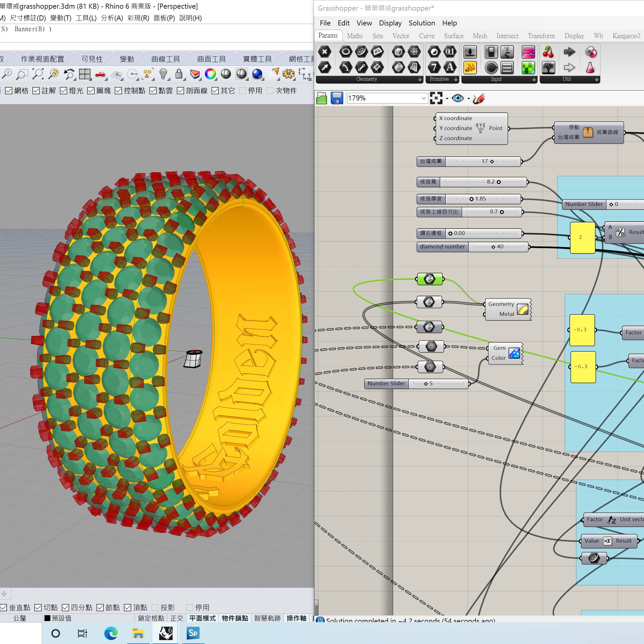Uncheck the 網格 filter checkbox
644x644 pixels.
(x=9, y=91)
